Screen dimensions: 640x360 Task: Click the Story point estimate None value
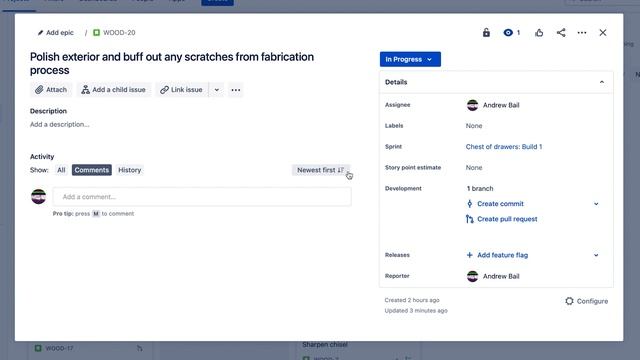click(474, 168)
